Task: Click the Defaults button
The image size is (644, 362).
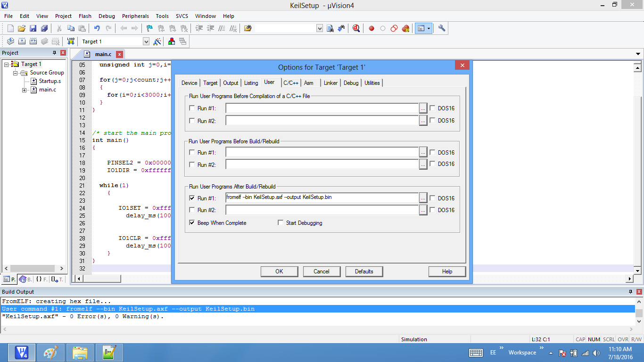Action: (x=364, y=271)
